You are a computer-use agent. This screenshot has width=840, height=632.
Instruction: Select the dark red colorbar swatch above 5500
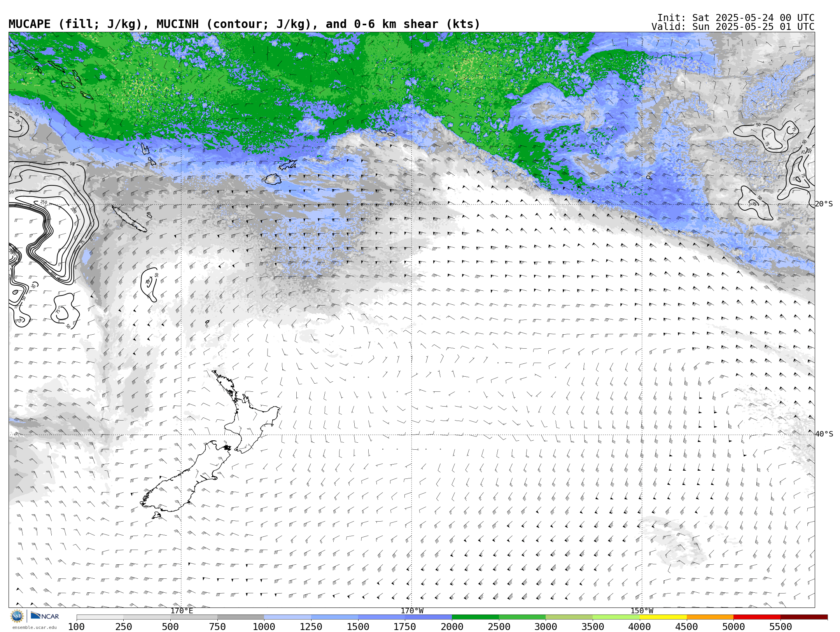(x=804, y=617)
